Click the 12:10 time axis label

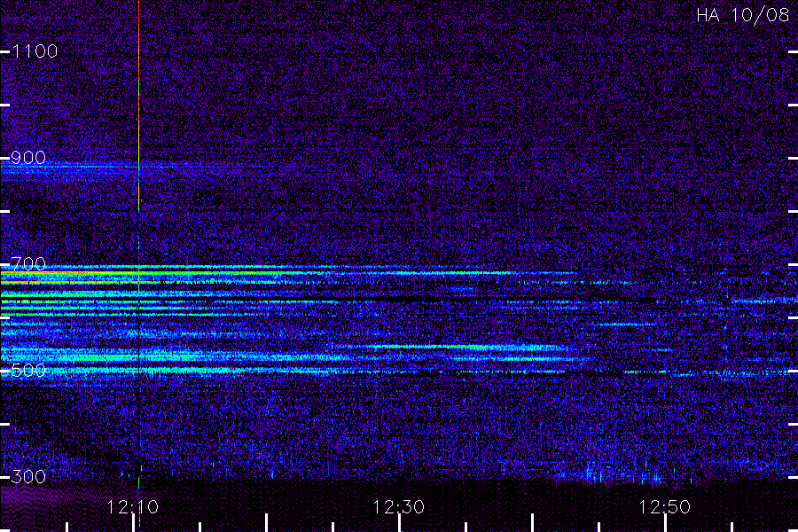(132, 507)
